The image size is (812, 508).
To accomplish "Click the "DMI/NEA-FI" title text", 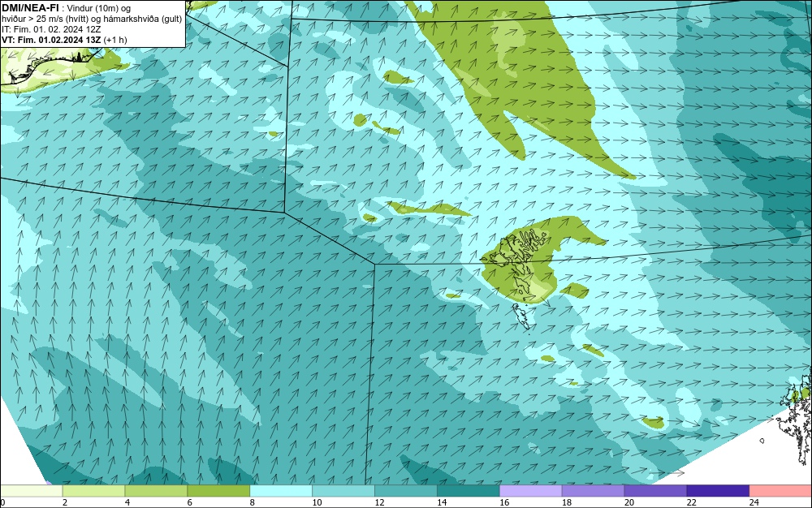I will 30,8.
